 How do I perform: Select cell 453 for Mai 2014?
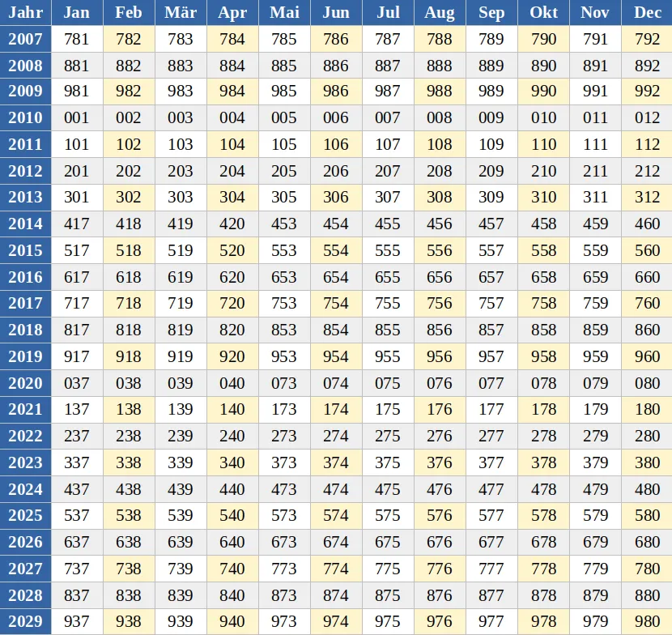pyautogui.click(x=284, y=224)
